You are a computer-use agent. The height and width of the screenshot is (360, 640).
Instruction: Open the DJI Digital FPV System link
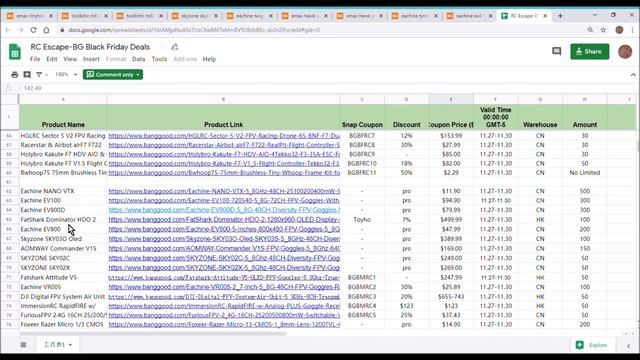(x=224, y=297)
